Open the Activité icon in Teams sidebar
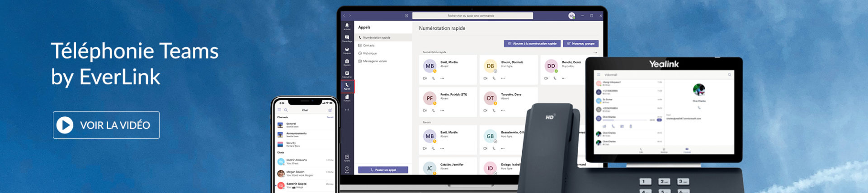The height and width of the screenshot is (193, 868). point(347,27)
